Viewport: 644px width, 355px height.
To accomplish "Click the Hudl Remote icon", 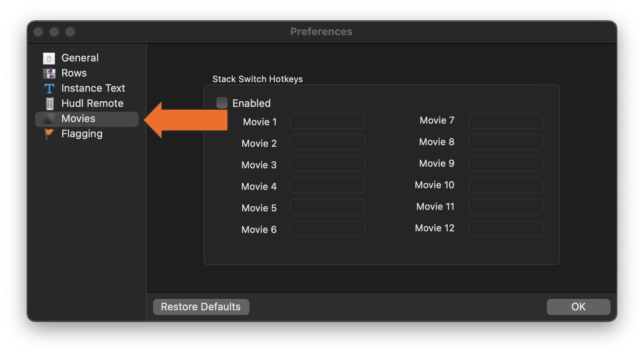I will [x=49, y=104].
